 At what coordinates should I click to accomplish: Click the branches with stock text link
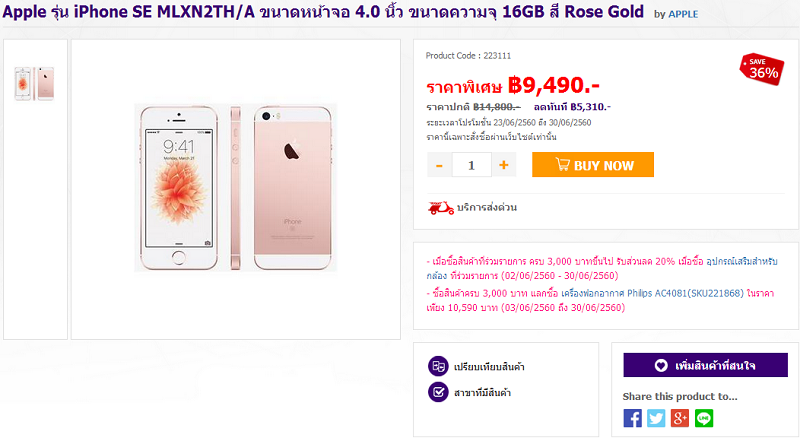[x=483, y=393]
